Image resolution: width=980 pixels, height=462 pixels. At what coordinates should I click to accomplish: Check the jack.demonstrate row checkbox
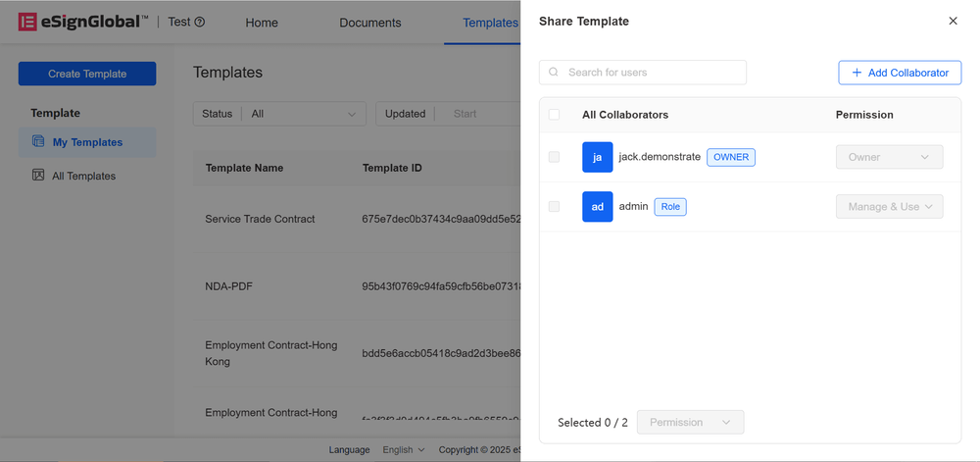pos(555,157)
